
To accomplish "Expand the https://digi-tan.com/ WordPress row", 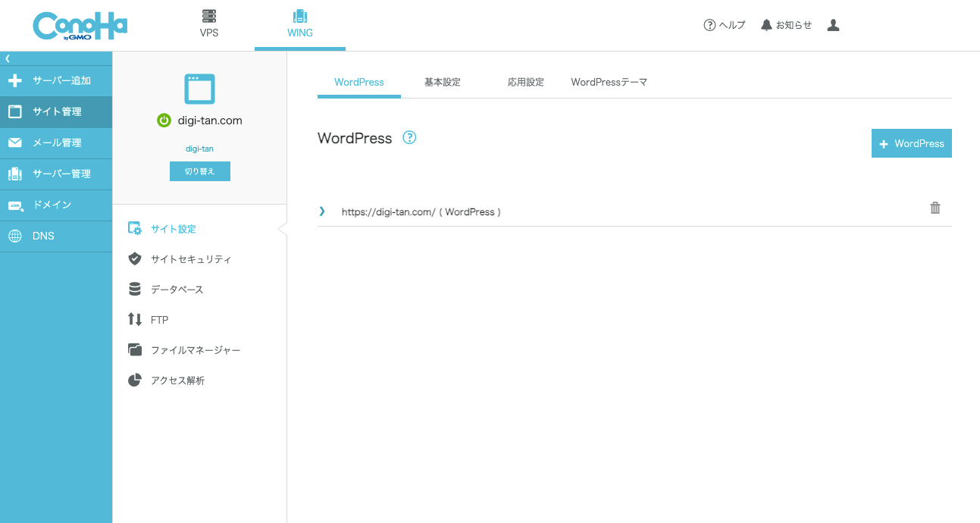I will click(x=322, y=211).
